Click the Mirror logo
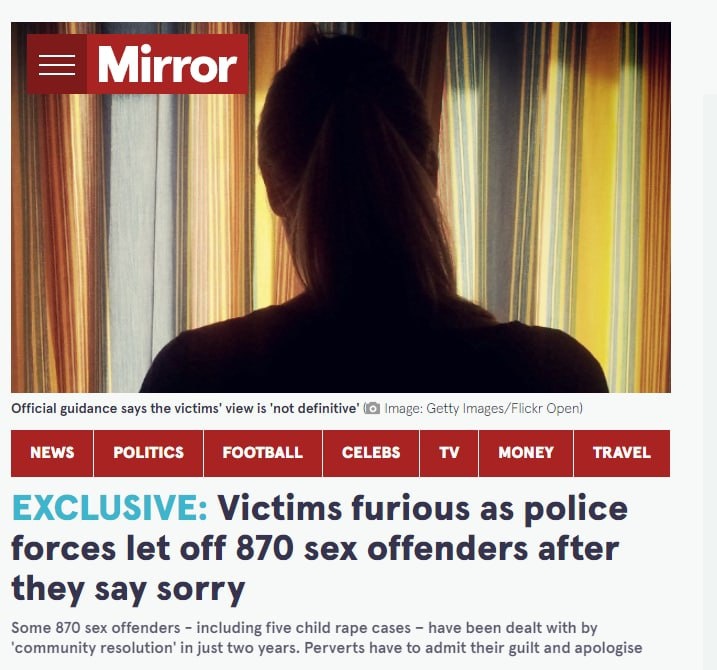717x670 pixels. coord(167,64)
